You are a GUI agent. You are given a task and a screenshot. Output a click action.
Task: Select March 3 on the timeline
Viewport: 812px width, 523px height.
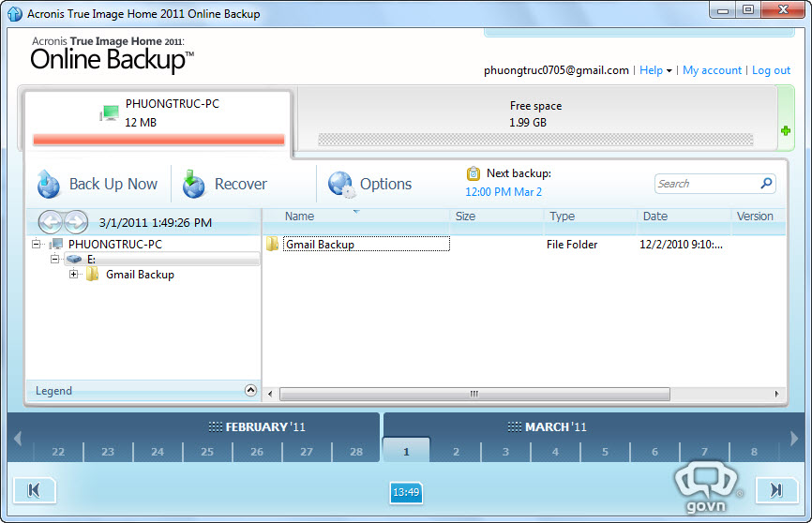(505, 452)
